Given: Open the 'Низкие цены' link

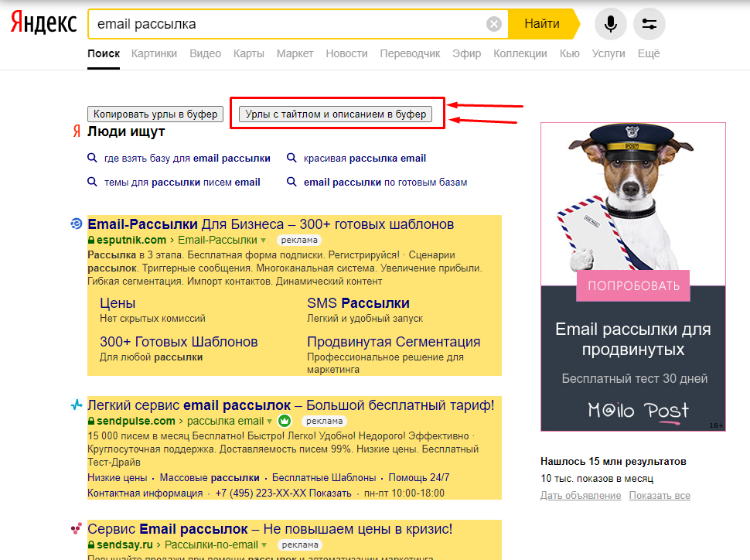Looking at the screenshot, I should click(118, 478).
